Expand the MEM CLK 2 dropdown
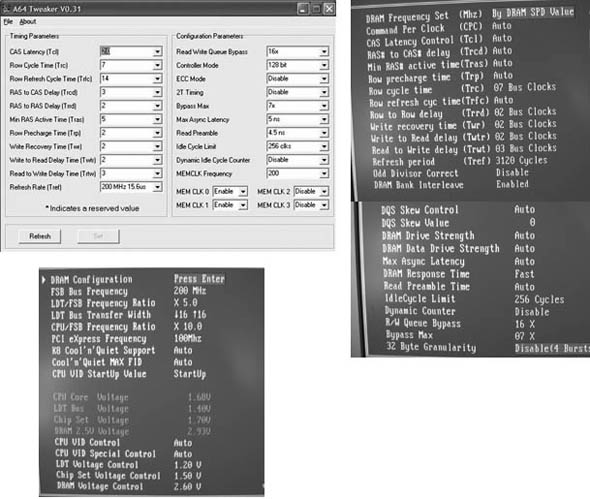 tap(324, 192)
